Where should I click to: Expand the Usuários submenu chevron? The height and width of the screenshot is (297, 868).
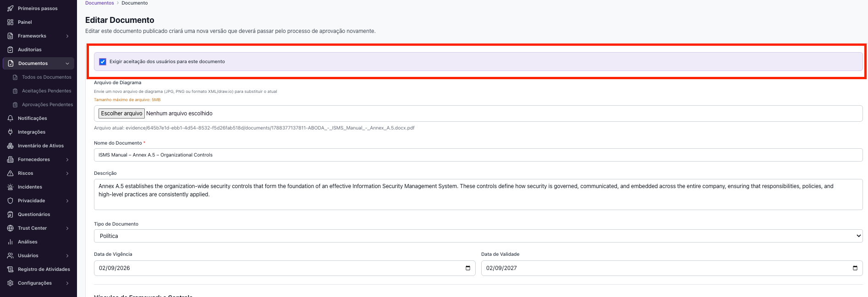[x=67, y=256]
